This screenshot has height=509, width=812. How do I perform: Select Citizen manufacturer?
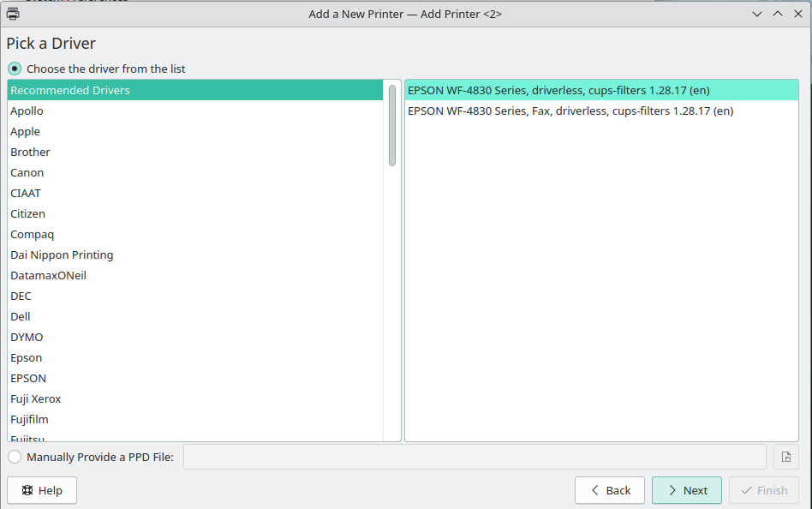tap(195, 213)
